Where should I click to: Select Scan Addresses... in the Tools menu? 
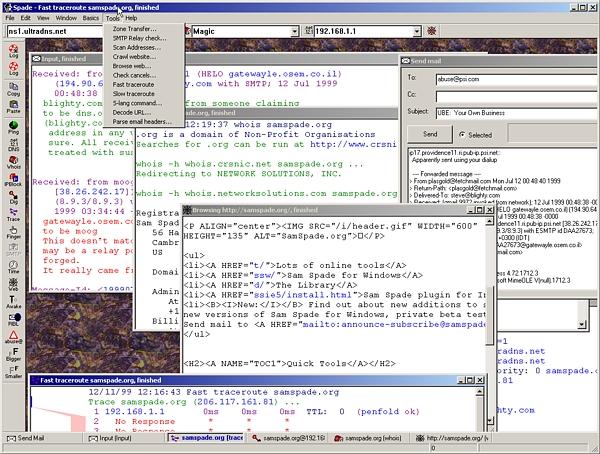pyautogui.click(x=144, y=47)
